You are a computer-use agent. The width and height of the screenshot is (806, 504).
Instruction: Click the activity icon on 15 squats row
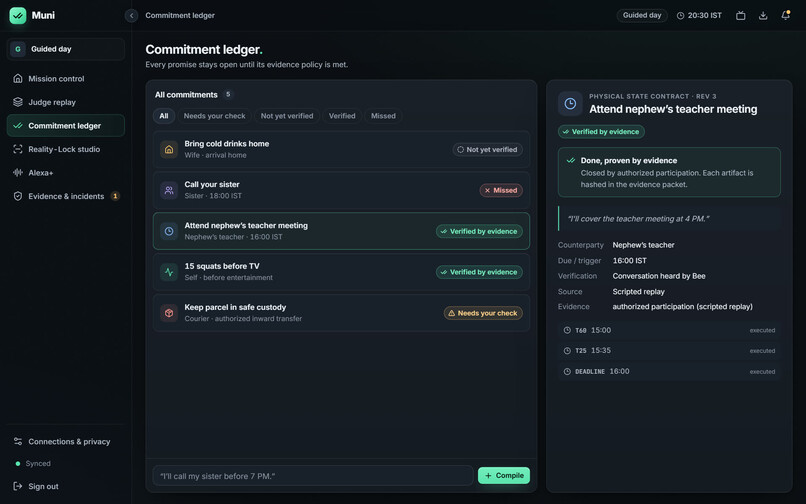point(169,272)
